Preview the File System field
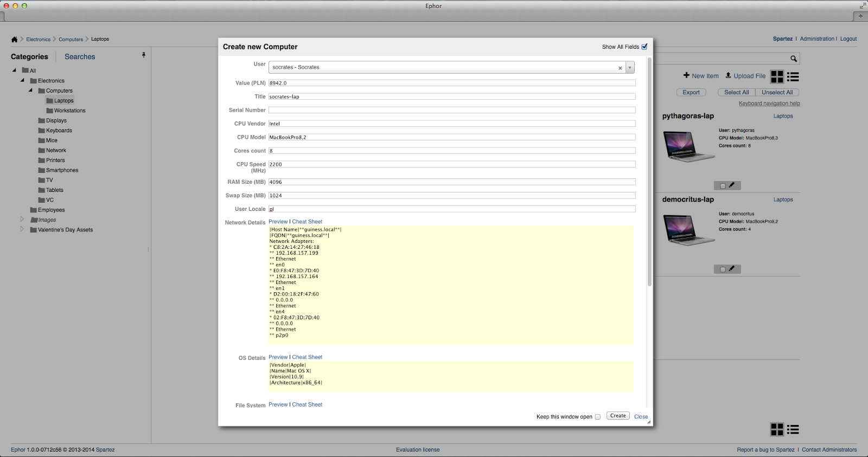Screen dimensions: 868x457 point(278,405)
